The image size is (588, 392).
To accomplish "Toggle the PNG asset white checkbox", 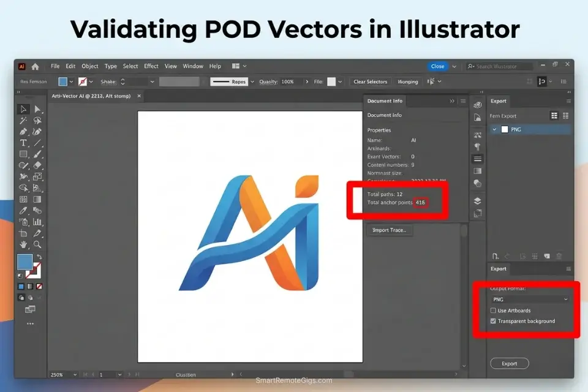I will pos(505,129).
